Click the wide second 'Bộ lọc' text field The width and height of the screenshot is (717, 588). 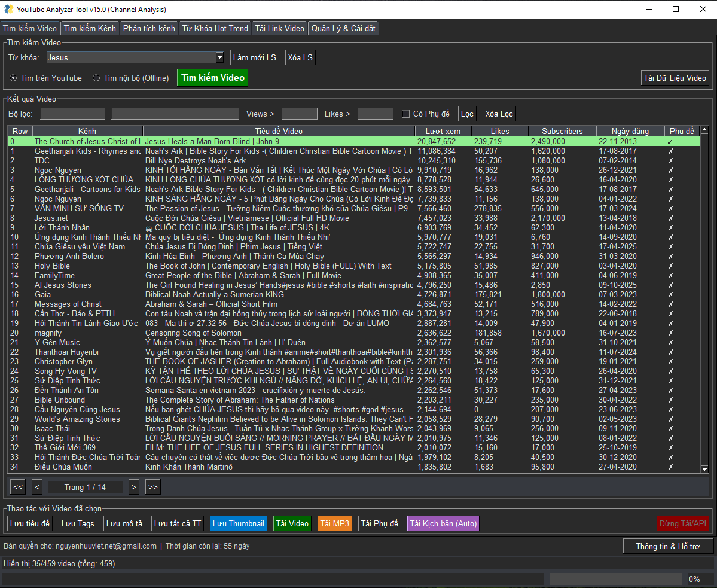(175, 114)
